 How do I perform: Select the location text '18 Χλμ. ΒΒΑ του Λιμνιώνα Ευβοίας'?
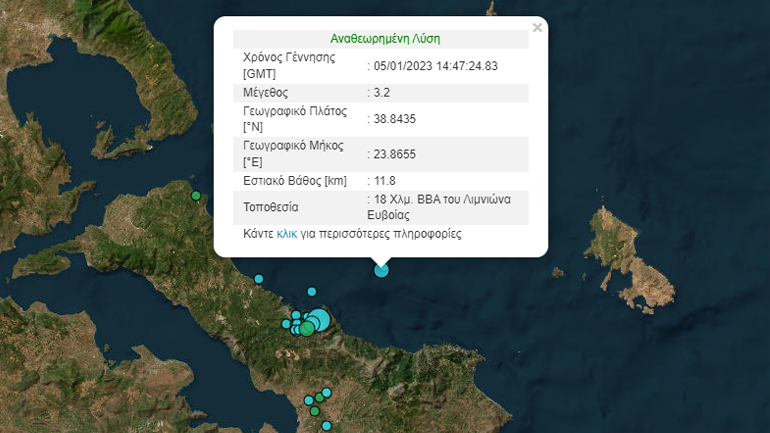(439, 207)
